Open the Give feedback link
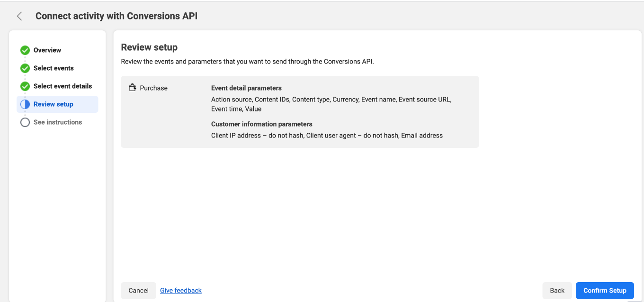 pos(181,291)
